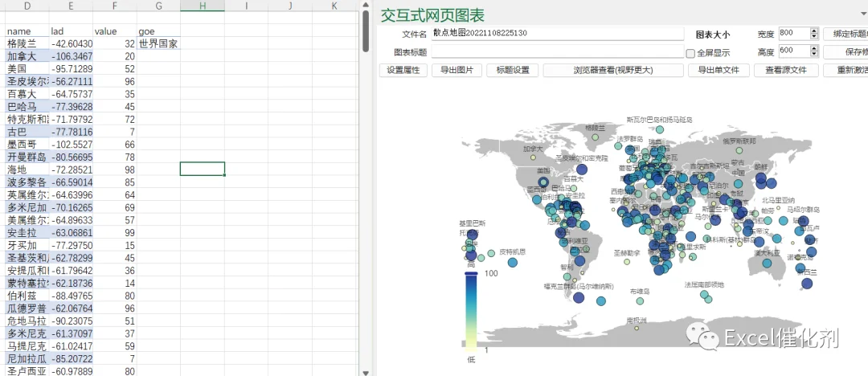Screen dimensions: 868x376
Task: Tick the 全屏显示 checkbox
Action: (690, 54)
